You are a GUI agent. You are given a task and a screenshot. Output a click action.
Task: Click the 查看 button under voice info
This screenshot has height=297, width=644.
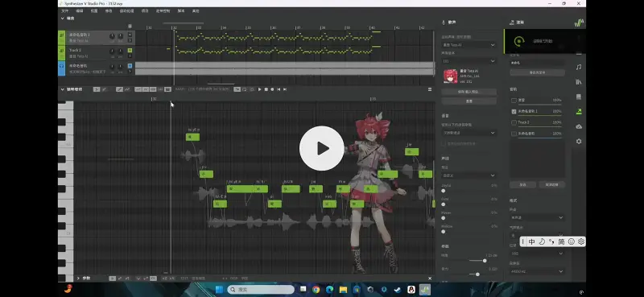(x=469, y=101)
